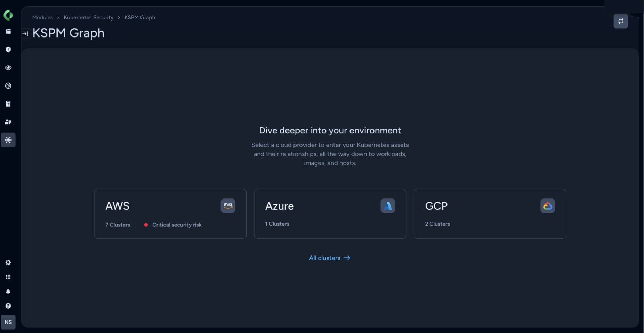Click the green app logo

tap(8, 15)
